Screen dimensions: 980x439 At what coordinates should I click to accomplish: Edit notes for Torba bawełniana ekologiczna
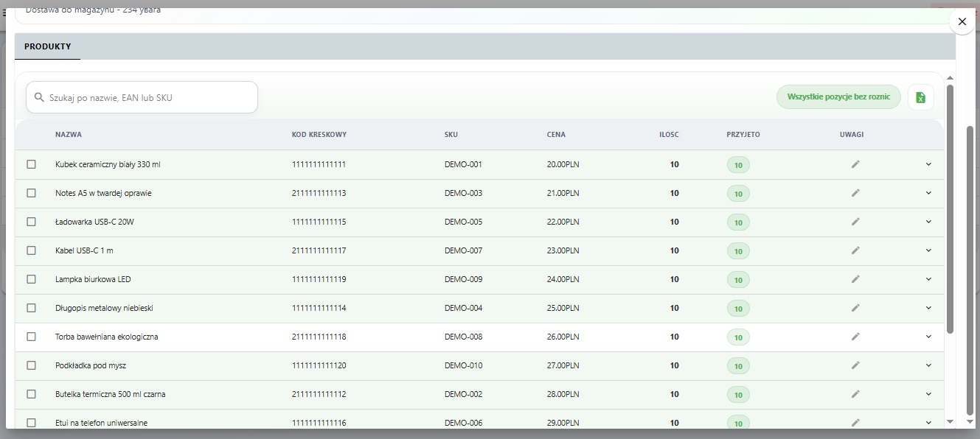(855, 337)
